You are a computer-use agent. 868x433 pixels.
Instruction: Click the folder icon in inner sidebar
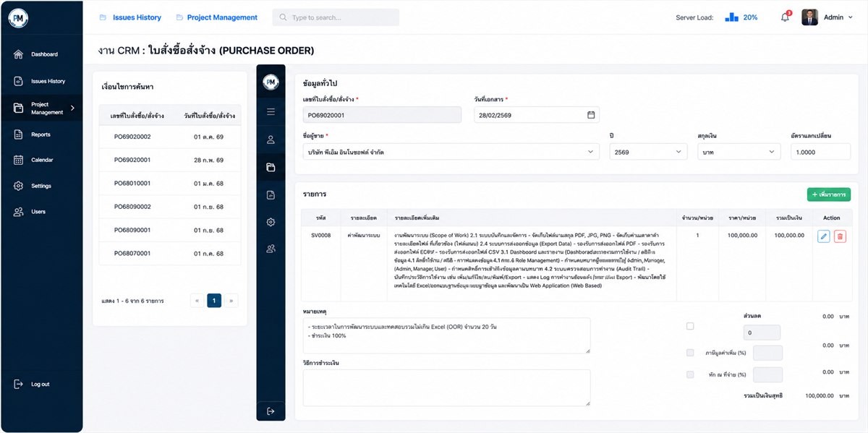coord(271,168)
